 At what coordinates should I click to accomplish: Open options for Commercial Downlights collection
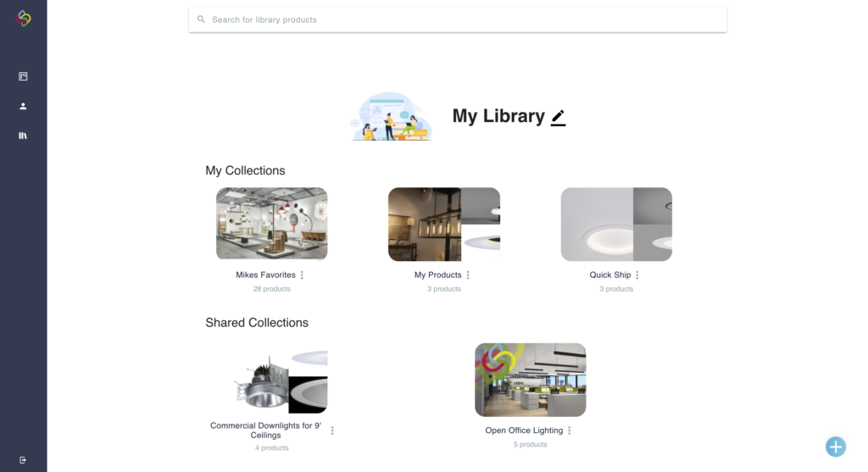[332, 430]
